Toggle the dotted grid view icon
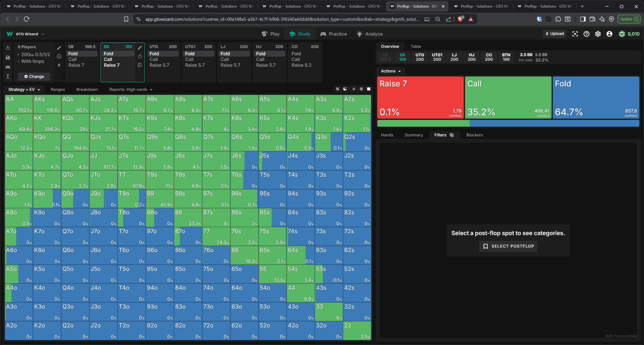The height and width of the screenshot is (345, 644). point(361,89)
